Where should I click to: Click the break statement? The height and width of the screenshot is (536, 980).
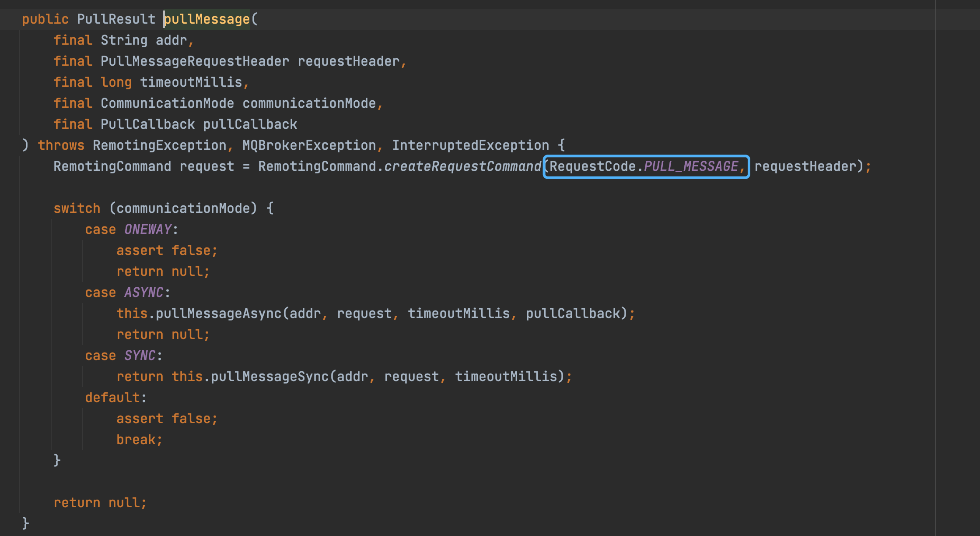pos(139,440)
